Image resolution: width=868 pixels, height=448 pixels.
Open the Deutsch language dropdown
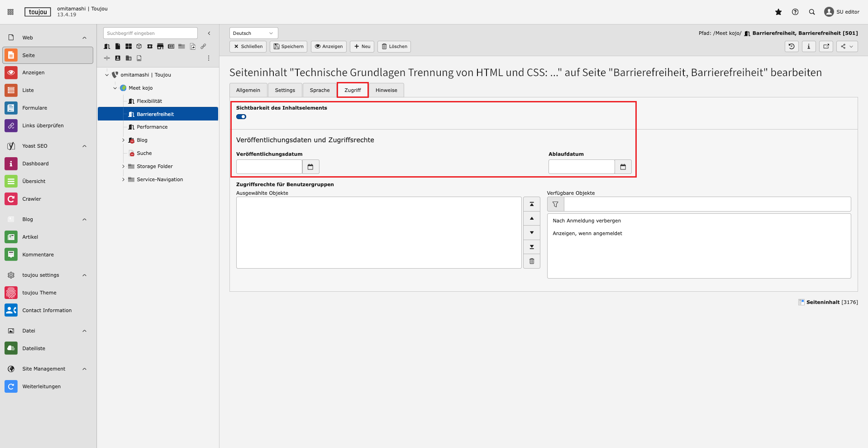coord(253,33)
